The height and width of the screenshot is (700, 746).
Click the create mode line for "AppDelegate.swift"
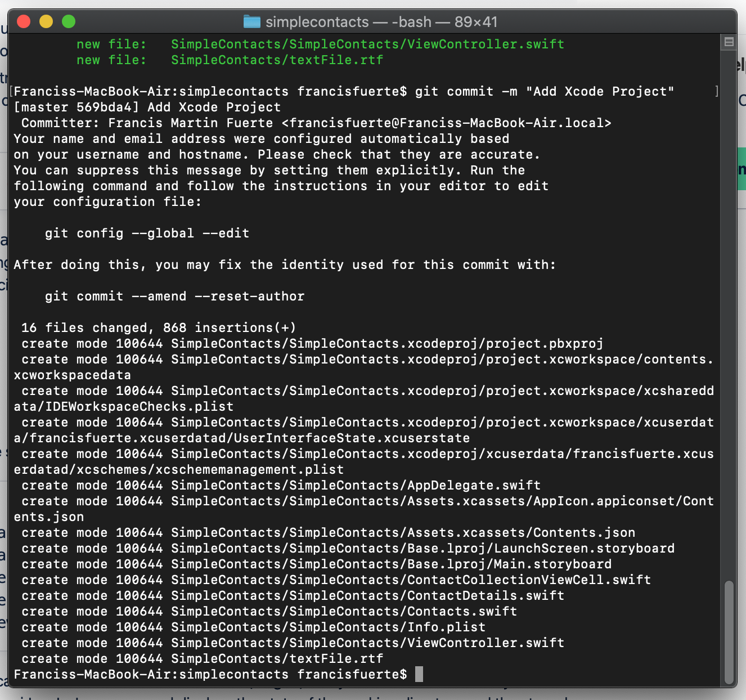point(281,485)
